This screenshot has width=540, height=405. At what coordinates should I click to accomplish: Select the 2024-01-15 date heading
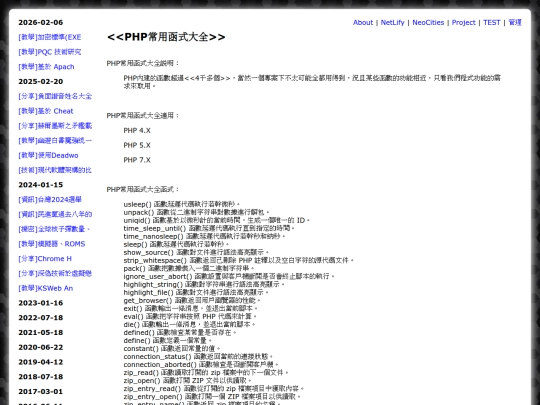(x=41, y=185)
